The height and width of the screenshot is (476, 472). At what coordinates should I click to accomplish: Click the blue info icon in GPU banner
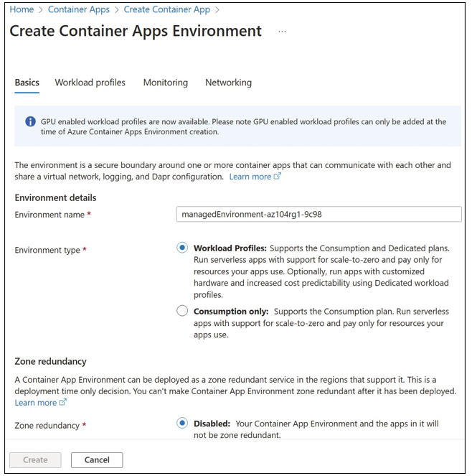(x=30, y=121)
